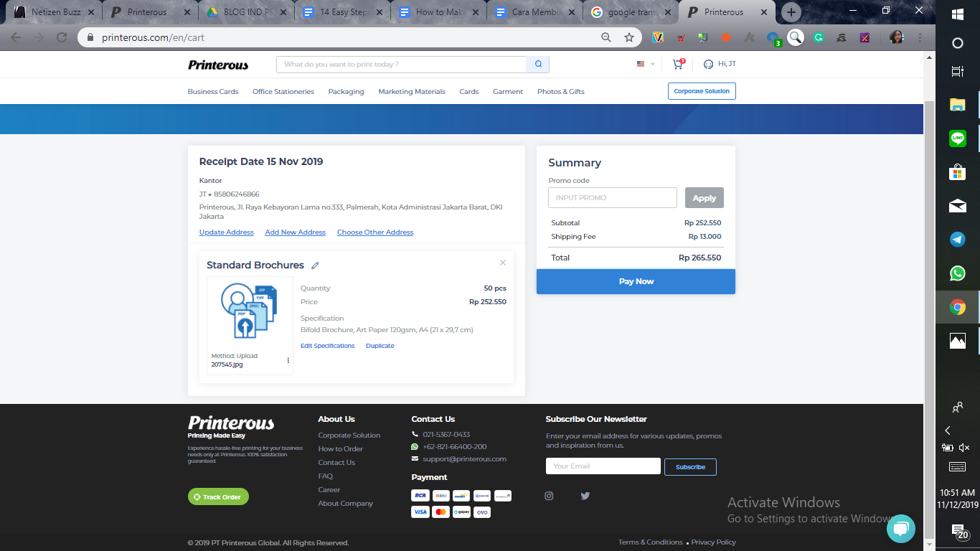Click the Subscribe newsletter button
The height and width of the screenshot is (551, 980).
(690, 467)
